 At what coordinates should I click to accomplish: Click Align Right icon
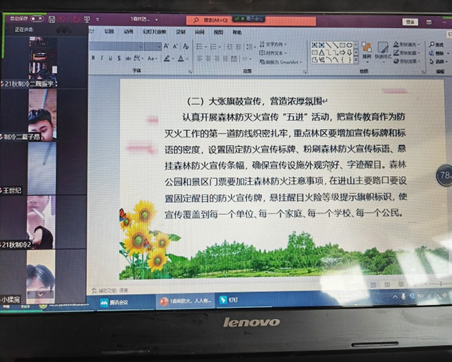click(x=217, y=59)
